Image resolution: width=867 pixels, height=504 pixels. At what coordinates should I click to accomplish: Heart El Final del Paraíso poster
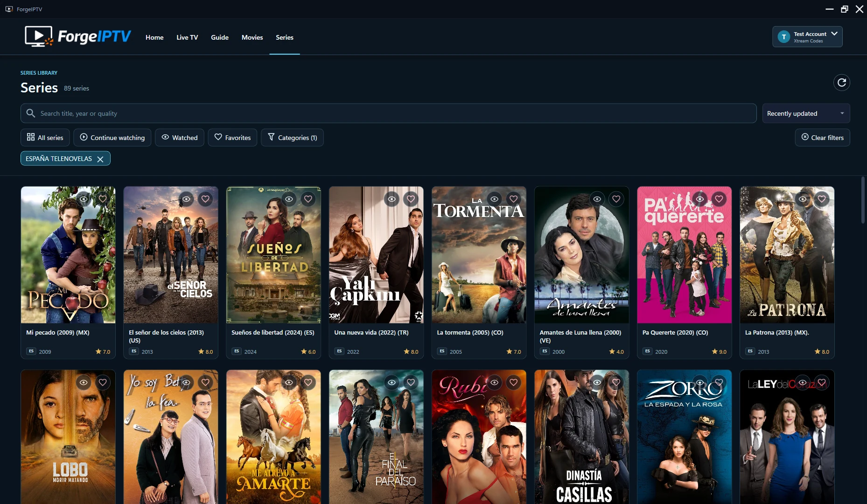pos(411,382)
